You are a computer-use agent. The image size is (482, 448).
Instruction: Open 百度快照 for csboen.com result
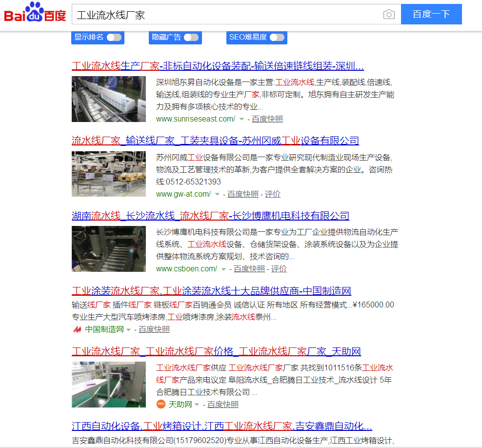[249, 269]
